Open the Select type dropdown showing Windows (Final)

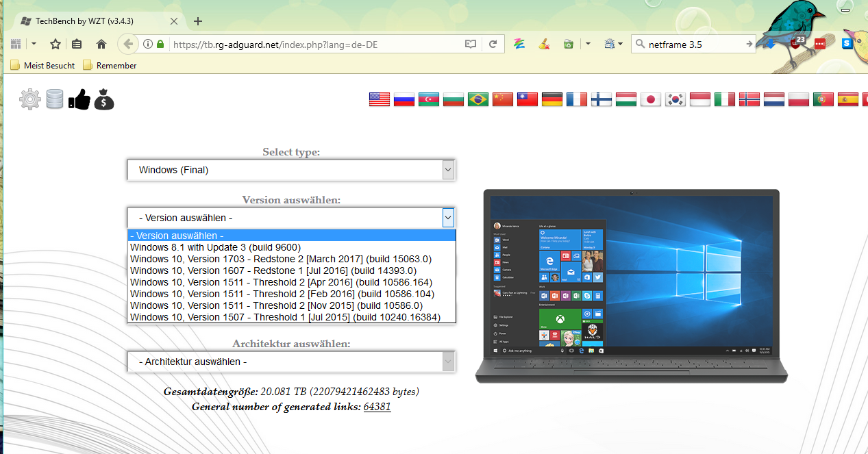click(291, 170)
